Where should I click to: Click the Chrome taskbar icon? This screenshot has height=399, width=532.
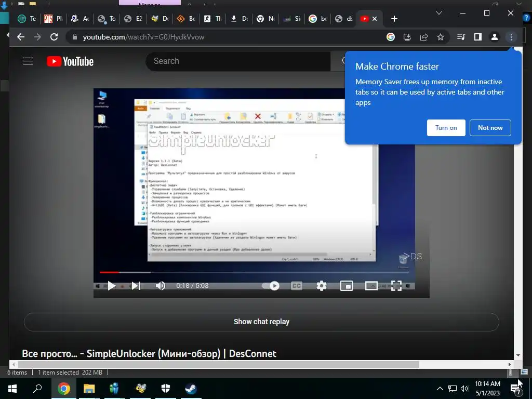[63, 389]
